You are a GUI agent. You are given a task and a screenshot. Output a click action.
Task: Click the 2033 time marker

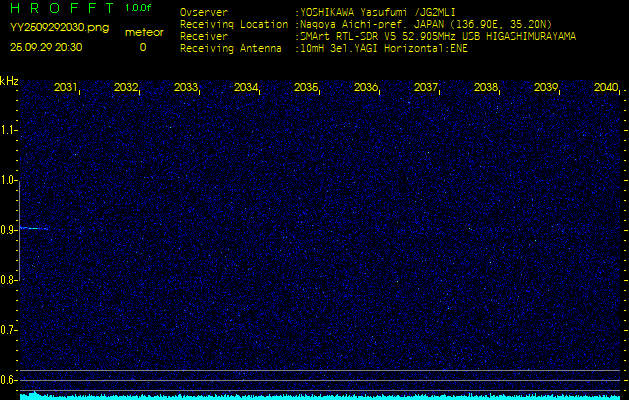(186, 88)
